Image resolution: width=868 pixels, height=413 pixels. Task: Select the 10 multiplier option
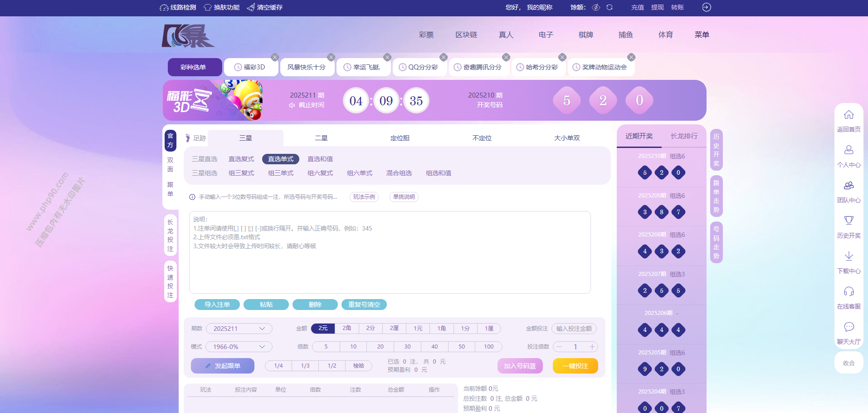click(x=353, y=347)
